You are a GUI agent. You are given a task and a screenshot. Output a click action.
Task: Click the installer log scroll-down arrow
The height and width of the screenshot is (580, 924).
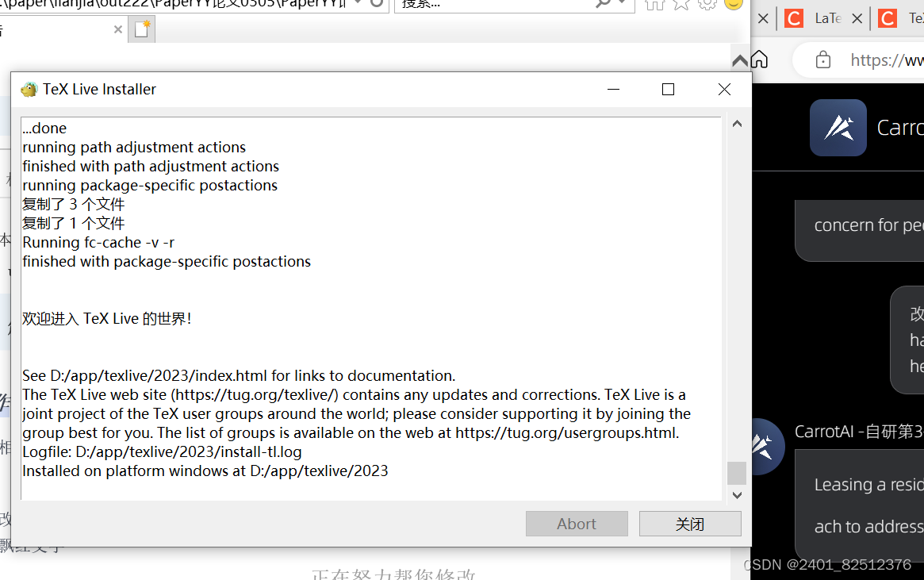point(737,495)
